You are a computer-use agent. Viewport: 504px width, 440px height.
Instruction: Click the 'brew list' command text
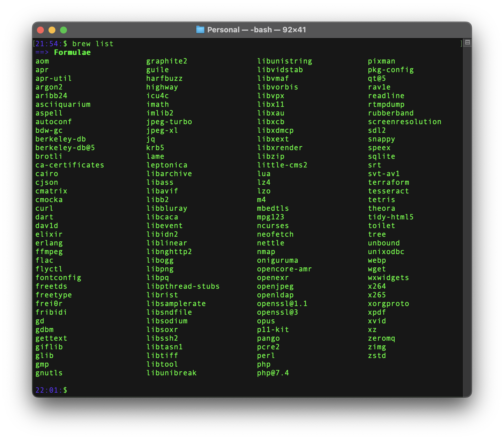92,44
